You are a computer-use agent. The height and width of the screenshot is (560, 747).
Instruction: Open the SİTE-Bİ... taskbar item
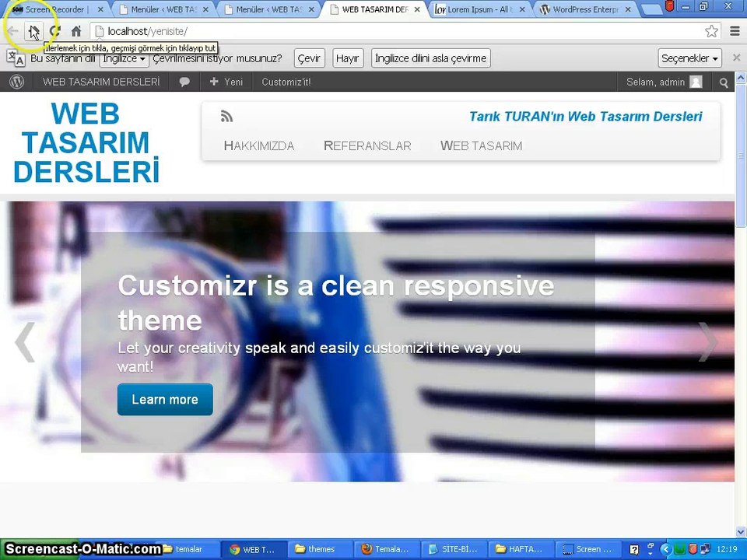pos(453,549)
